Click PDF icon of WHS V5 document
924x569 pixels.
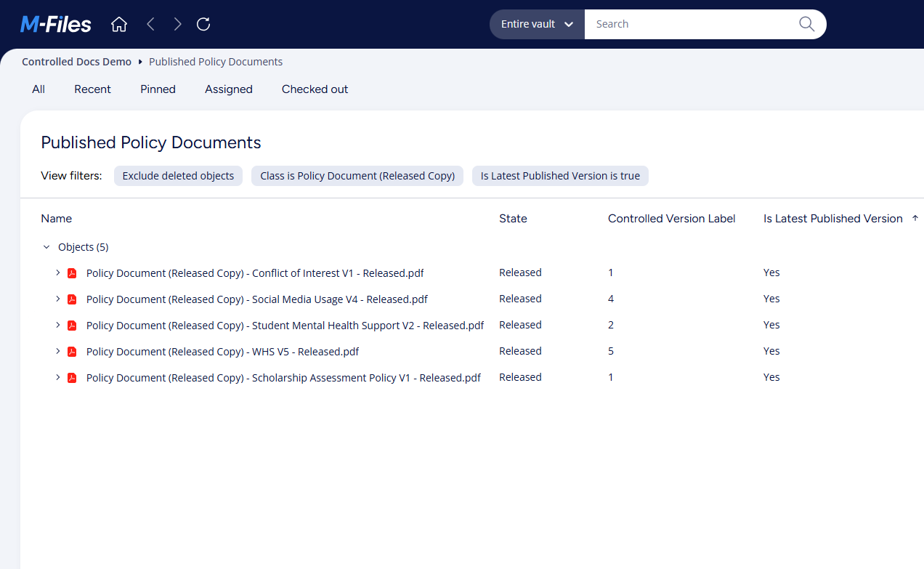72,352
